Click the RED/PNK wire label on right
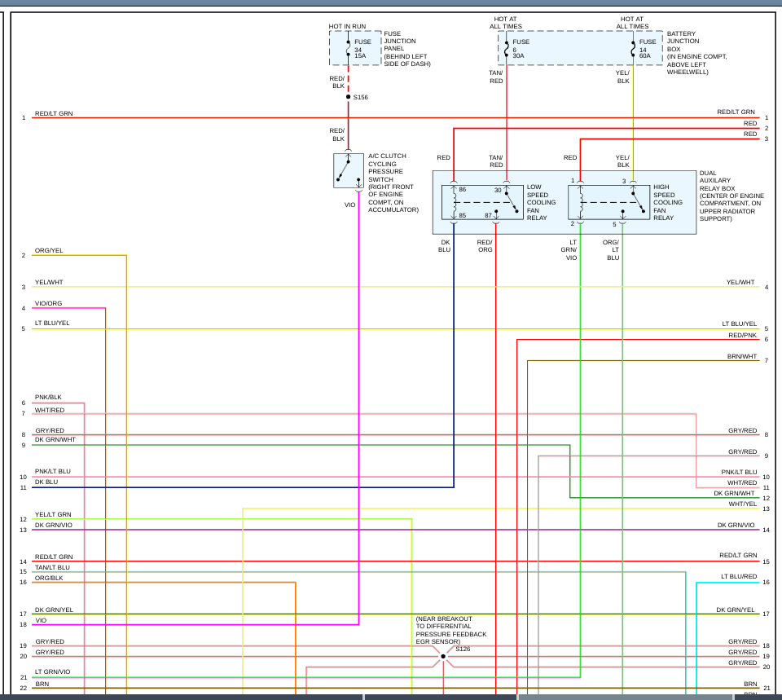 (x=742, y=335)
